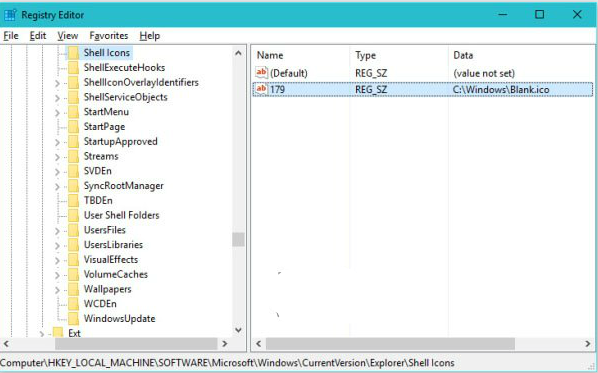Viewport: 598px width, 373px height.
Task: Click the User Shell Folders folder icon
Action: point(73,215)
